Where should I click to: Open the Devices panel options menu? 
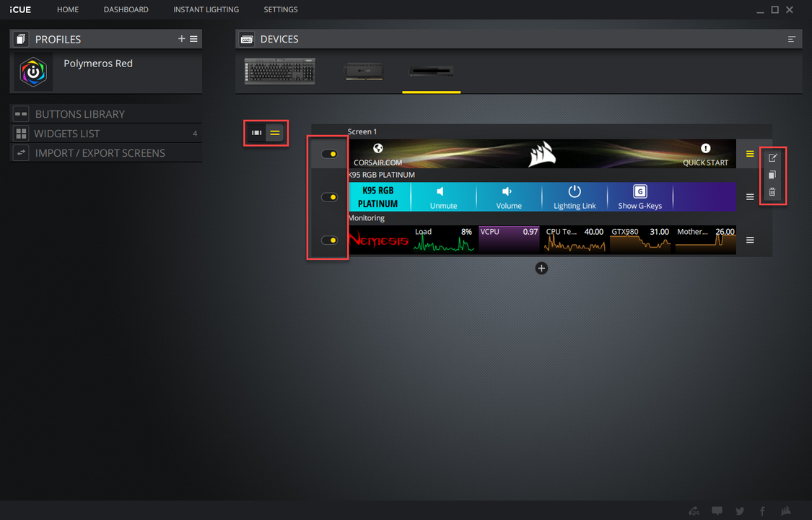pyautogui.click(x=791, y=40)
